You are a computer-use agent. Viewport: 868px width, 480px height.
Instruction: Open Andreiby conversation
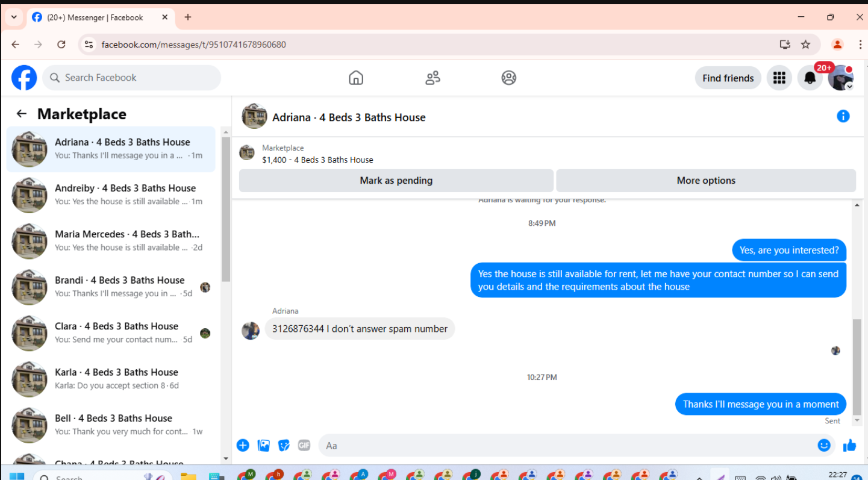[x=111, y=195]
